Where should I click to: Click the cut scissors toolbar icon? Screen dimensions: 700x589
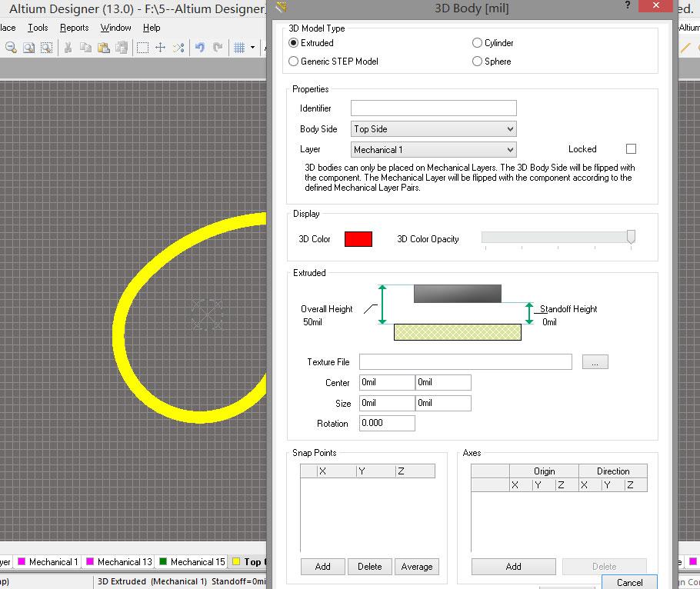tap(68, 48)
